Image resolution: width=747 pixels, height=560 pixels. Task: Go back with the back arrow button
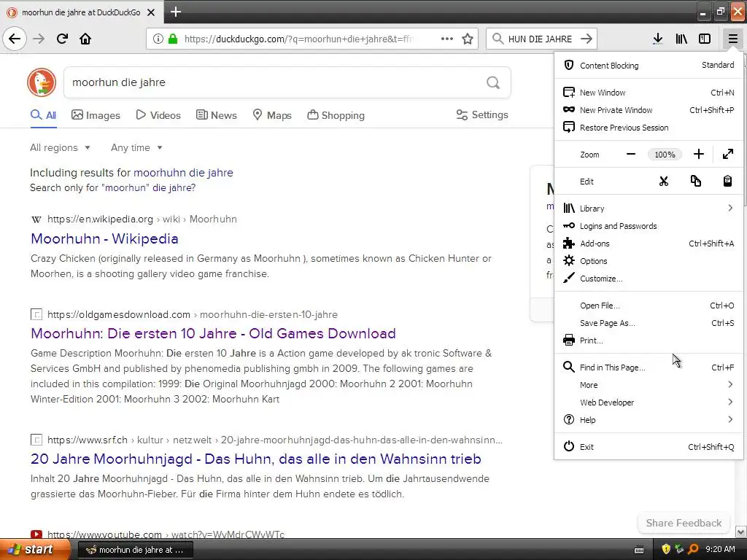coord(15,39)
